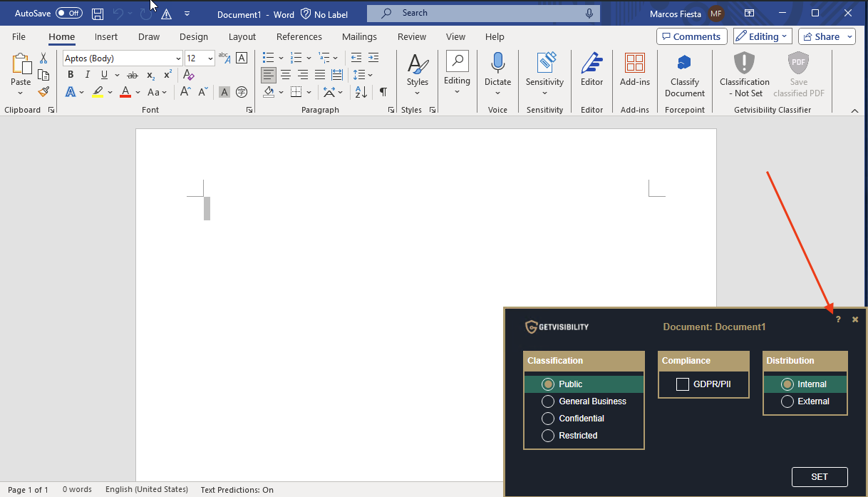Image resolution: width=868 pixels, height=497 pixels.
Task: Expand the Styles gallery dropdown
Action: [418, 93]
